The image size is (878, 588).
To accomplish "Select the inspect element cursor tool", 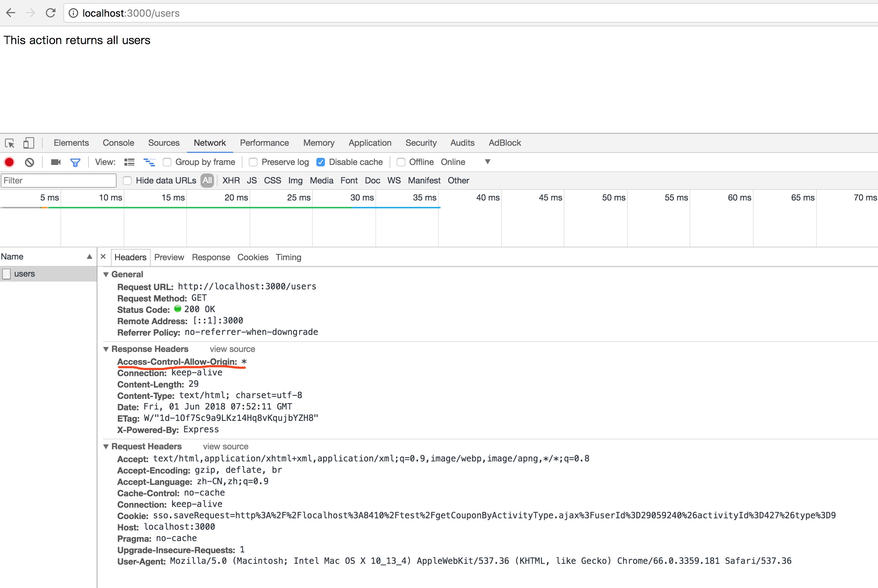I will pyautogui.click(x=9, y=143).
